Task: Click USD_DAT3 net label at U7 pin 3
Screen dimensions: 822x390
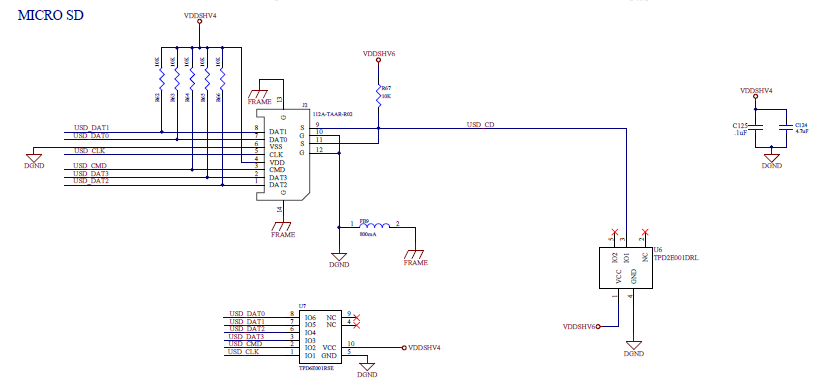Action: tap(247, 337)
